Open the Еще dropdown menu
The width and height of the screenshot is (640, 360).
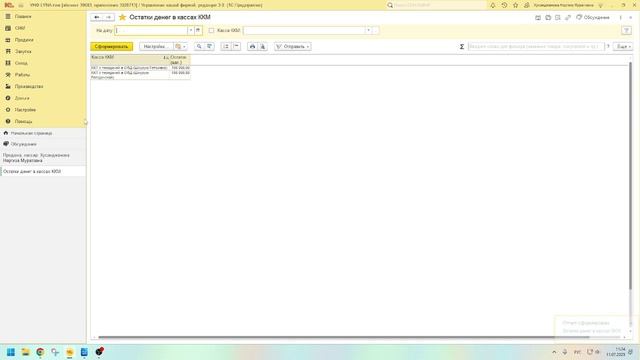(623, 47)
